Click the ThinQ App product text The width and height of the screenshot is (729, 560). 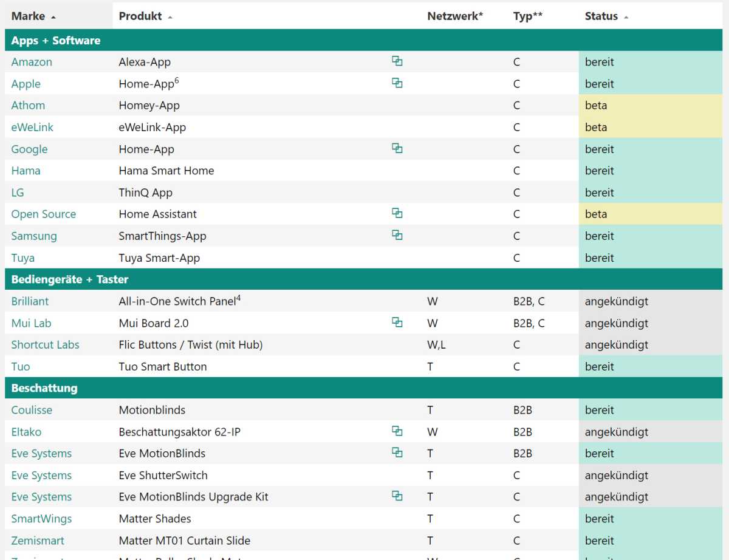click(146, 193)
